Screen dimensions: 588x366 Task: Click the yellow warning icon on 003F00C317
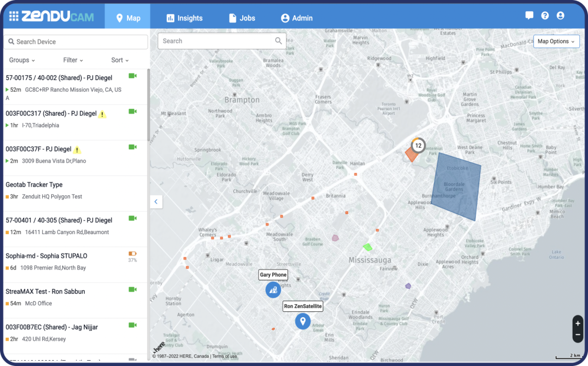coord(102,114)
